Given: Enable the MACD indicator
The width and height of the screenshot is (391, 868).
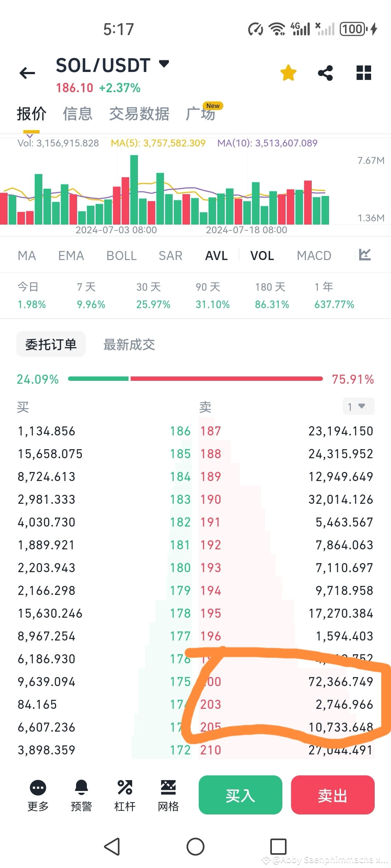Looking at the screenshot, I should click(314, 255).
